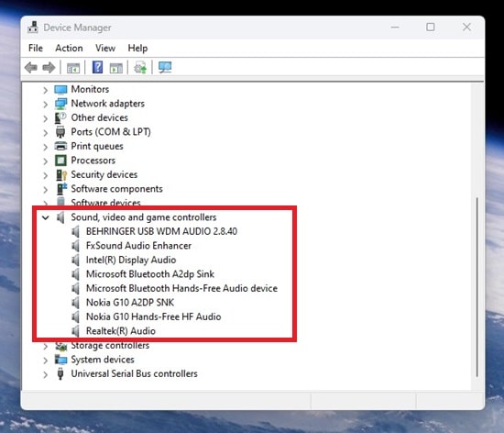Expand Universal Serial Bus controllers
504x433 pixels.
(45, 374)
